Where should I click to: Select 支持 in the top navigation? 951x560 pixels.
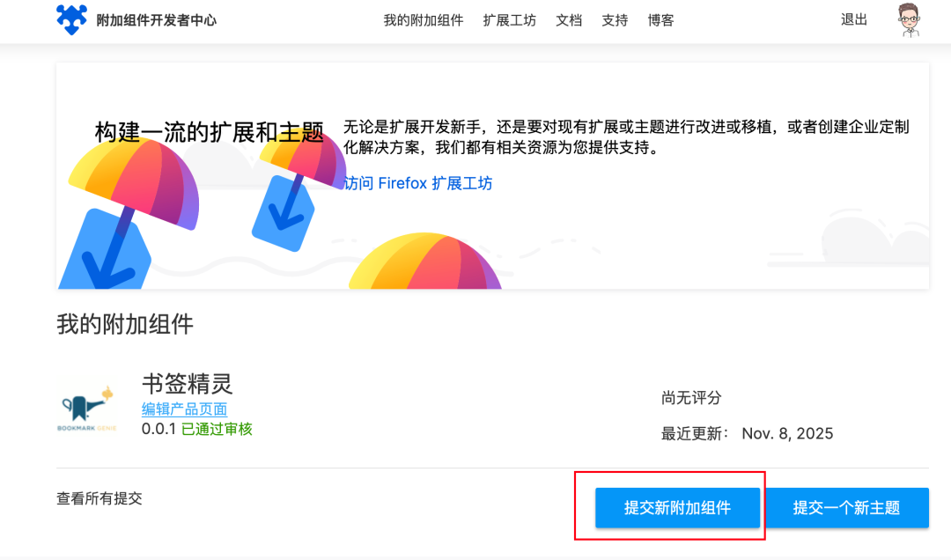(x=615, y=20)
